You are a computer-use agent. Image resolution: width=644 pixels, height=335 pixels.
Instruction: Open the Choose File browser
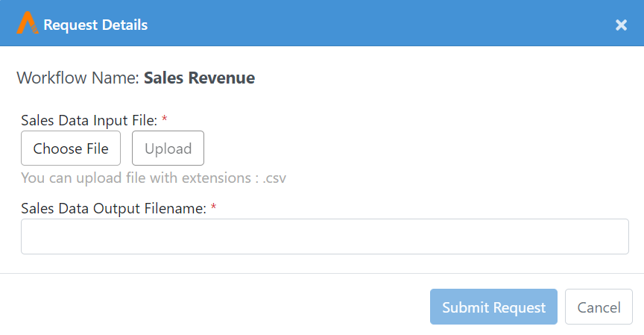coord(71,148)
